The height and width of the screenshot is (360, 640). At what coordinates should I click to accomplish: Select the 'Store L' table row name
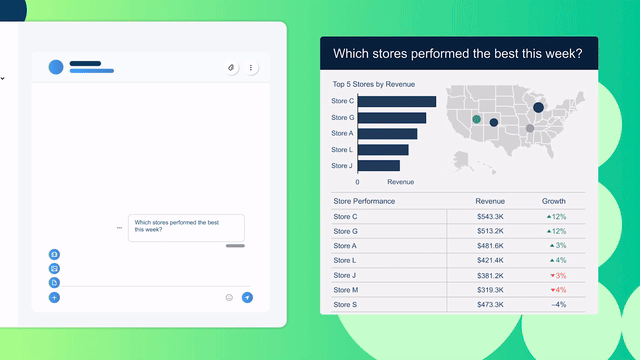tap(344, 260)
